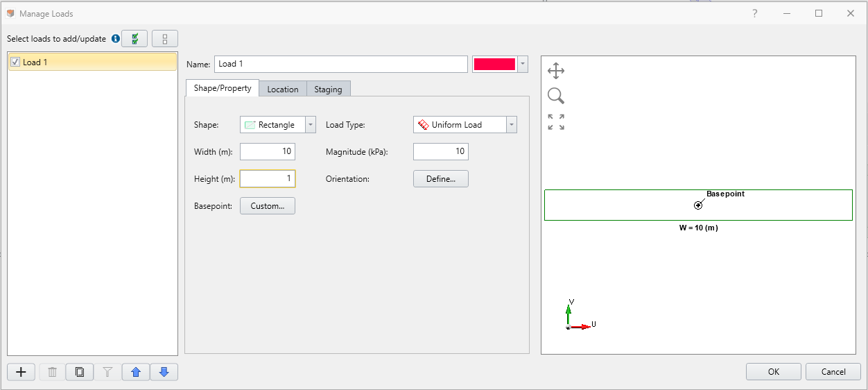Click the Width (m) input field
Screen dimensions: 868x390
point(268,152)
